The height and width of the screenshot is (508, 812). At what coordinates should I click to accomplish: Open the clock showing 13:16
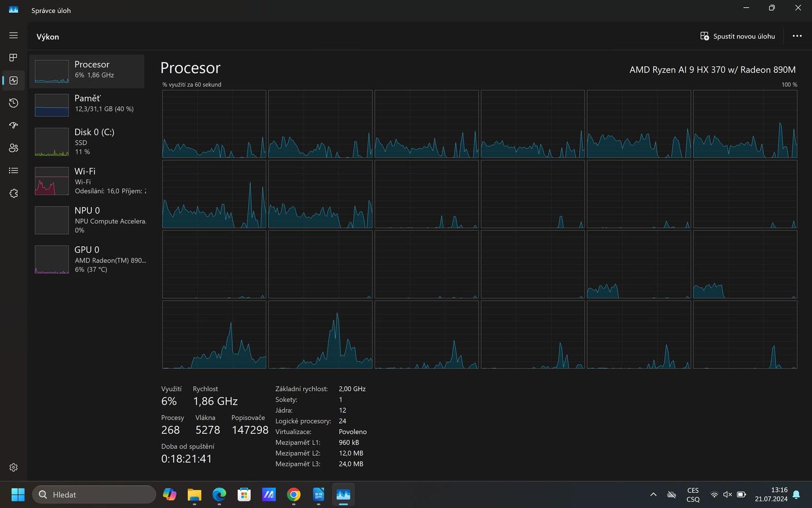(771, 494)
